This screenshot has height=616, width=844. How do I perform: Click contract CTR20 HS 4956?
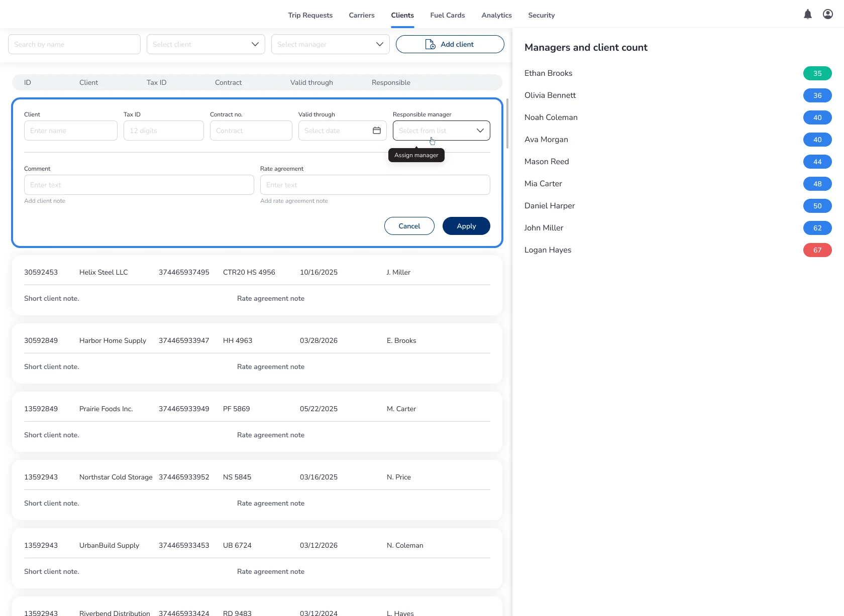click(x=249, y=272)
